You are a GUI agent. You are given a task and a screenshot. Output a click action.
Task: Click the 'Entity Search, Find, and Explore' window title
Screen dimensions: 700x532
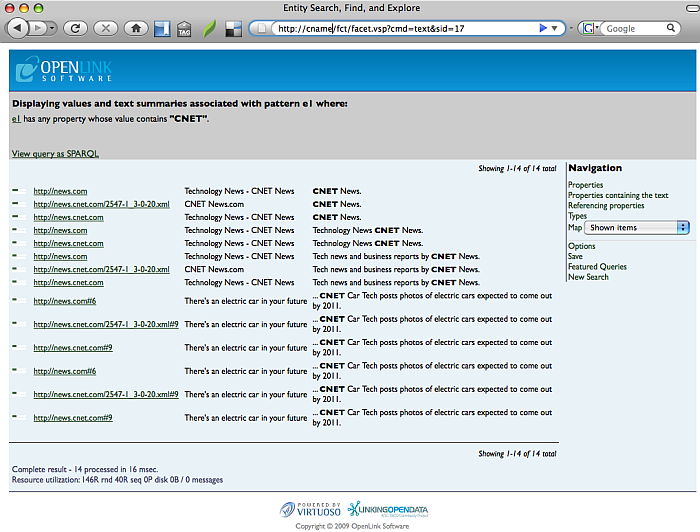coord(351,8)
